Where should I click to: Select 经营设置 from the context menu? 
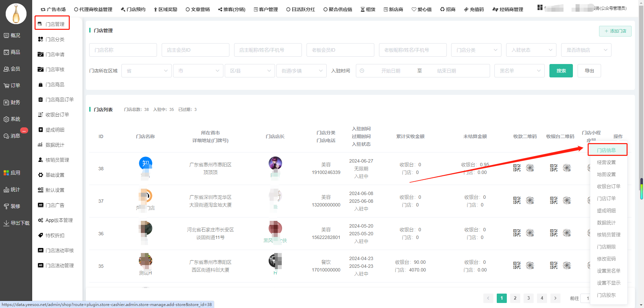(606, 162)
